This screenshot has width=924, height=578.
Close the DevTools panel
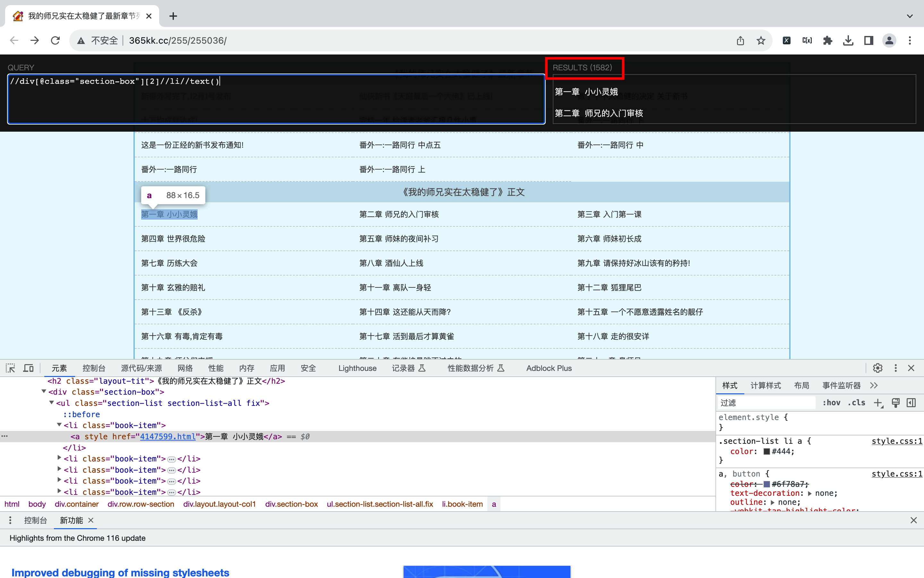pyautogui.click(x=911, y=368)
